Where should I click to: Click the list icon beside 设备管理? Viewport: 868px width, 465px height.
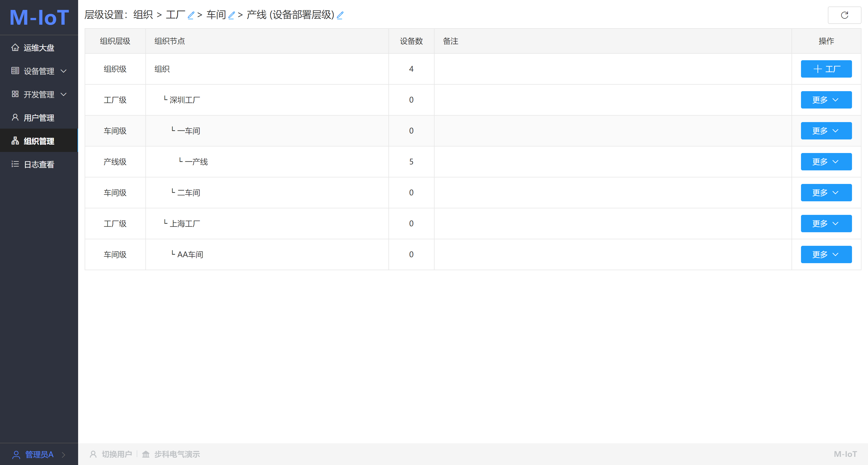(15, 71)
